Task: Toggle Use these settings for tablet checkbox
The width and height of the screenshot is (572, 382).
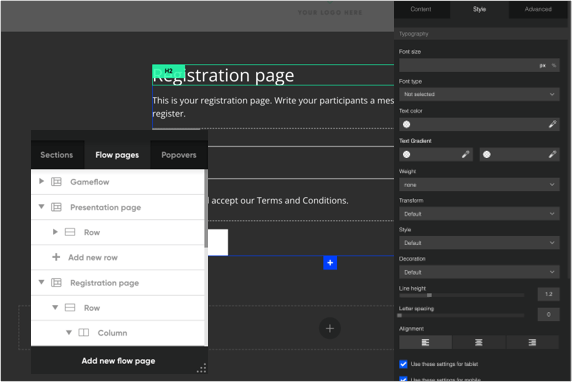Action: tap(403, 364)
